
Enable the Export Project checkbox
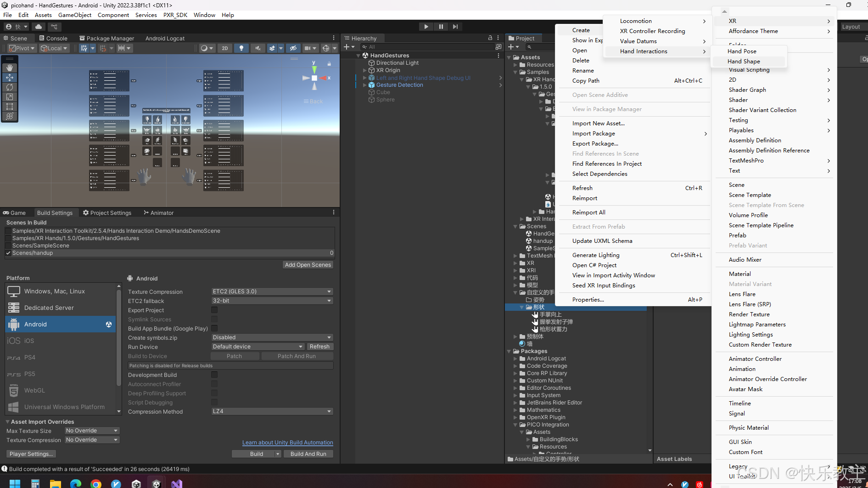[214, 310]
